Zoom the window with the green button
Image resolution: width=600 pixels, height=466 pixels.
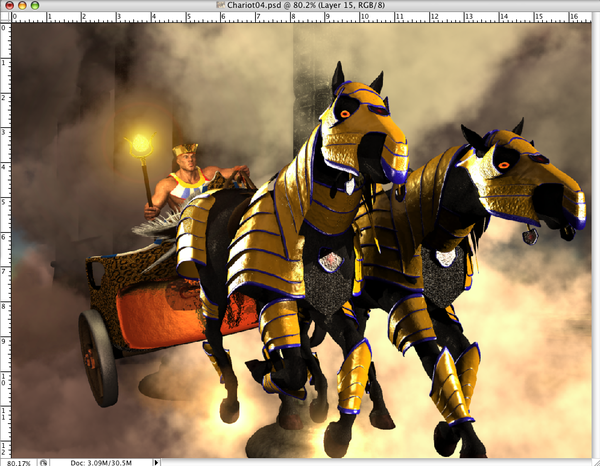pos(35,5)
